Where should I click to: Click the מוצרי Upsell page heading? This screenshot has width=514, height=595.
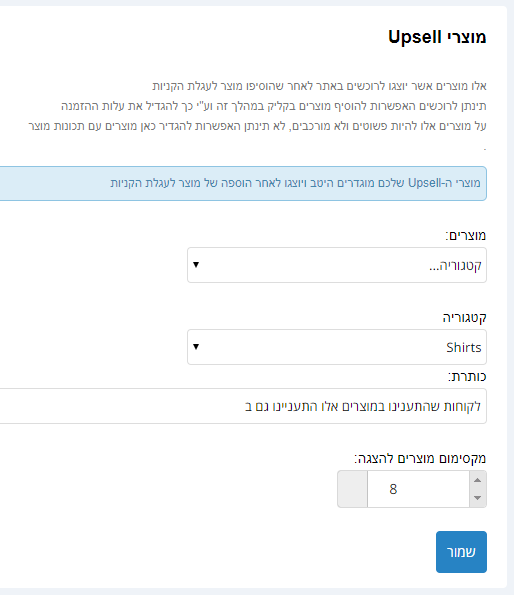(437, 37)
